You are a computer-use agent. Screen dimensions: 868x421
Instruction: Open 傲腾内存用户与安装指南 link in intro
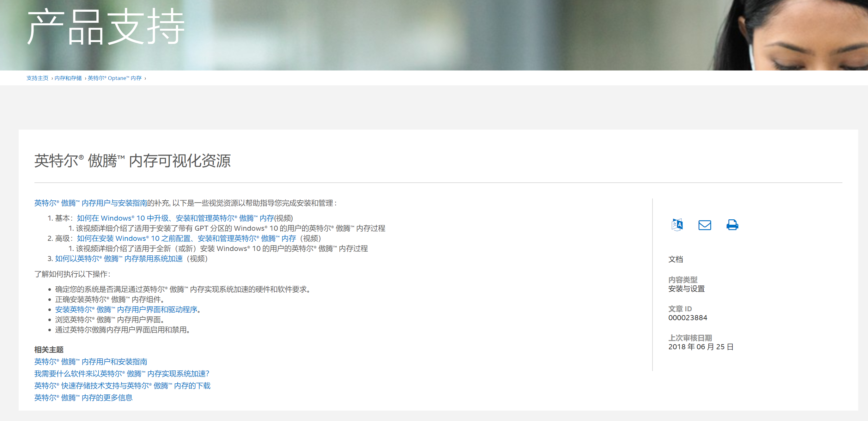tap(91, 203)
